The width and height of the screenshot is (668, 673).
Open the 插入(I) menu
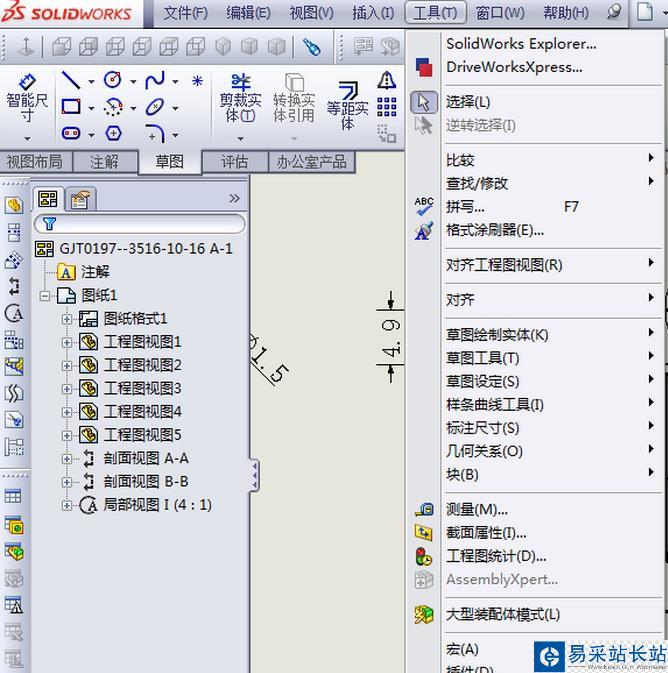click(373, 13)
